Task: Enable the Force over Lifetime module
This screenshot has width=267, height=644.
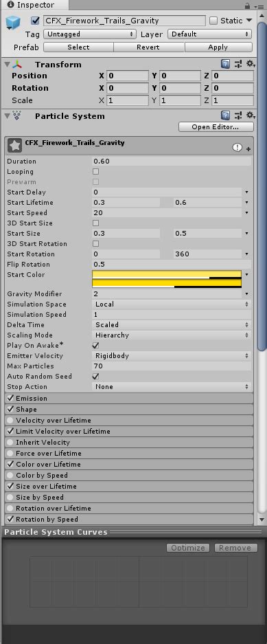Action: pos(11,453)
